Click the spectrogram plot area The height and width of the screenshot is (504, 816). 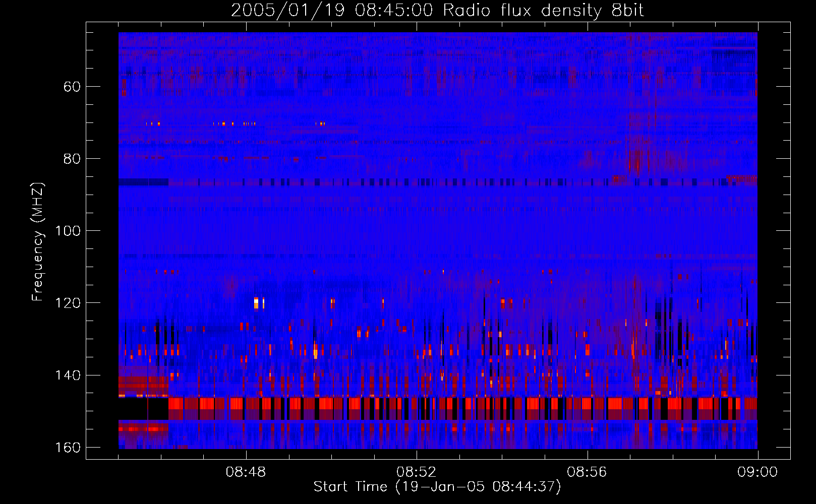pos(438,240)
